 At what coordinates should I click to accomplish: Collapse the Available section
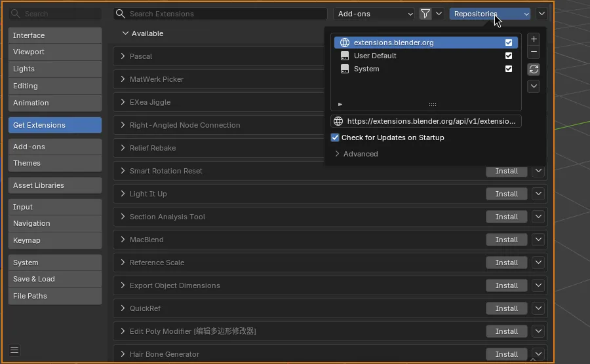click(125, 33)
